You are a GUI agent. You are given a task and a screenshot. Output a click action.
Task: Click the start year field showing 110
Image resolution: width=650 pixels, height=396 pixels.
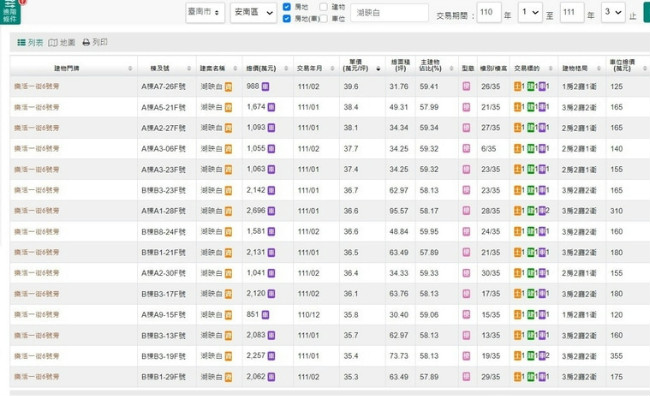(489, 12)
